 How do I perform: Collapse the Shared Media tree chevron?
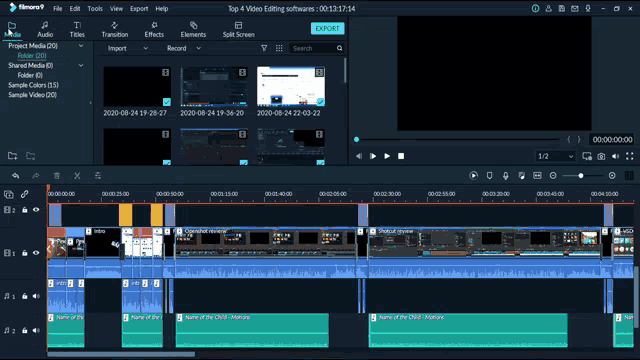click(81, 65)
